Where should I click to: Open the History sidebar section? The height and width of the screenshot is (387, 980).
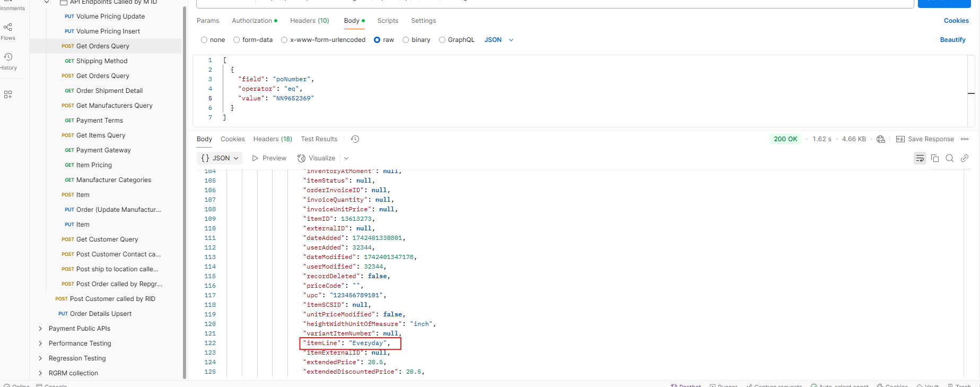[8, 61]
